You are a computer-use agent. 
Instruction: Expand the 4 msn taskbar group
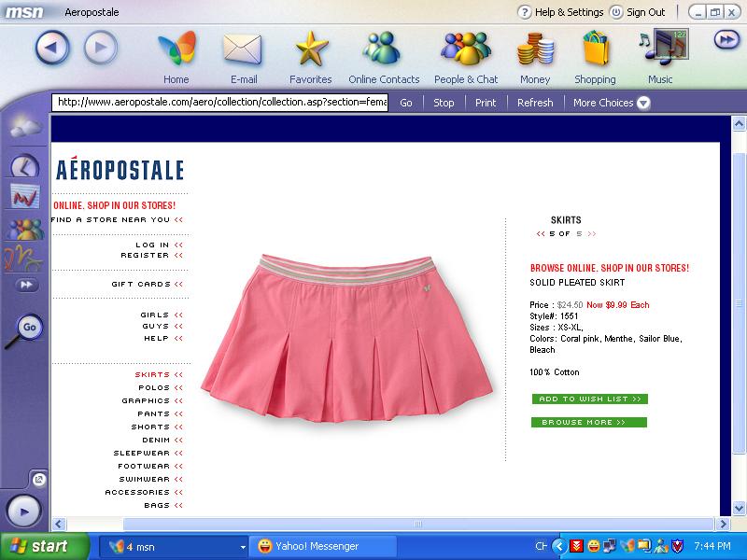[x=174, y=547]
